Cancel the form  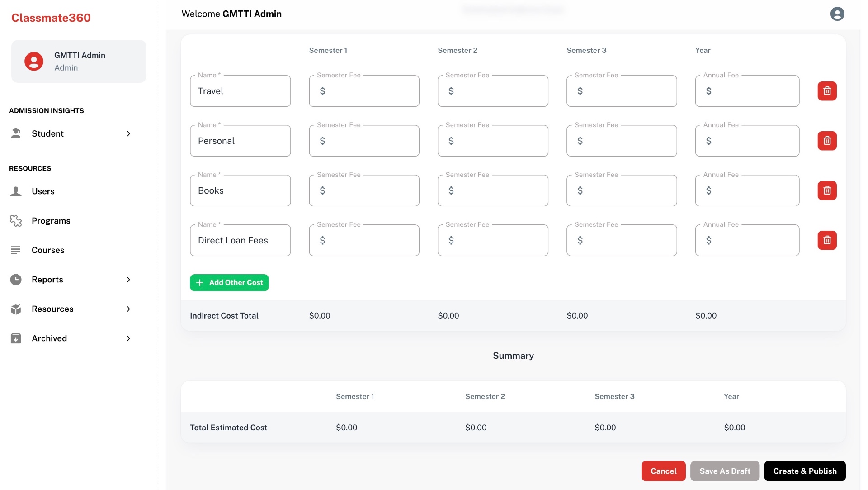(663, 471)
